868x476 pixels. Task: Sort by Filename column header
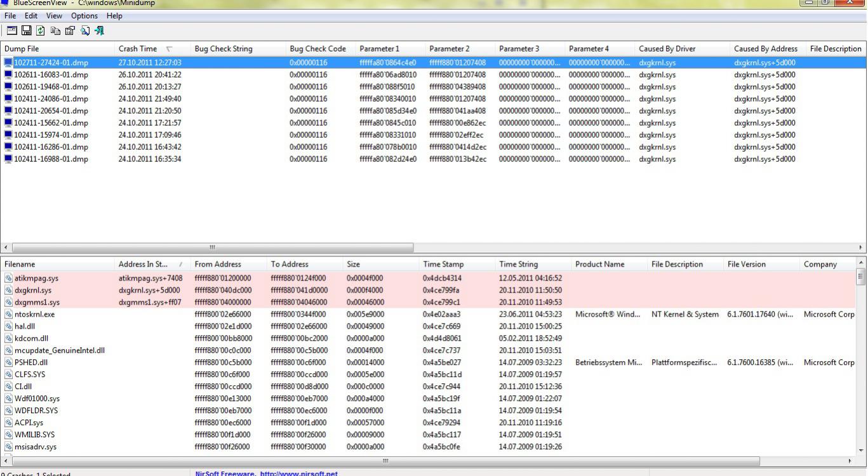(57, 265)
